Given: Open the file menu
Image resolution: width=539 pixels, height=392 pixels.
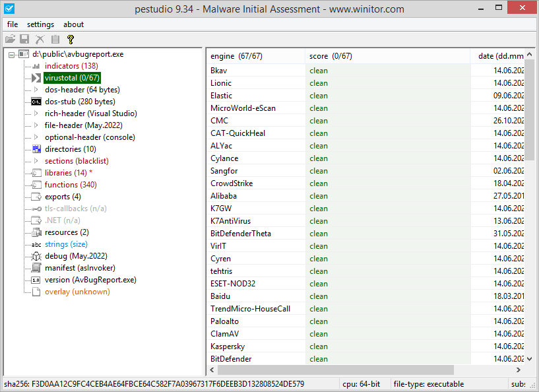Looking at the screenshot, I should [x=13, y=24].
